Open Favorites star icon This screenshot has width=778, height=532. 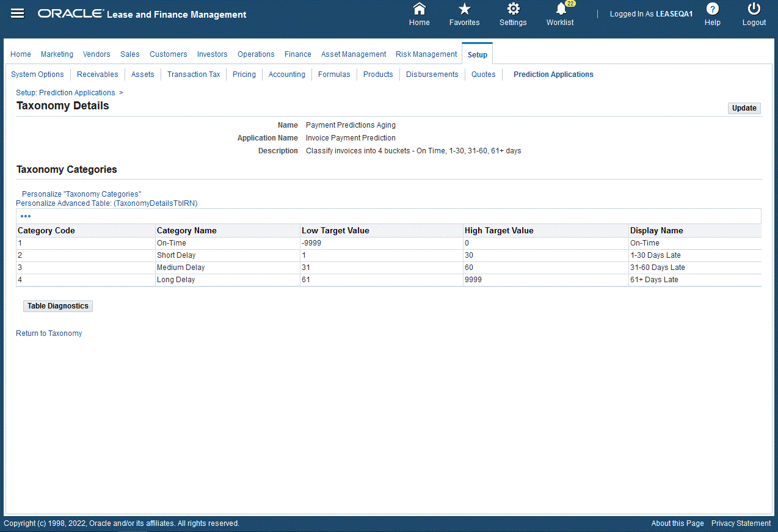point(465,9)
